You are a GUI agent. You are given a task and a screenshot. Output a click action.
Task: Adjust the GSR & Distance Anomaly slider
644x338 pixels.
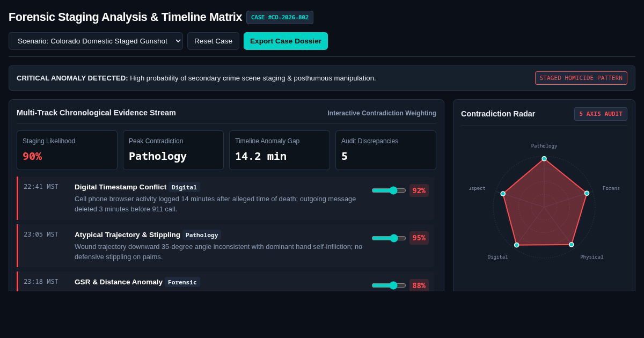click(389, 285)
